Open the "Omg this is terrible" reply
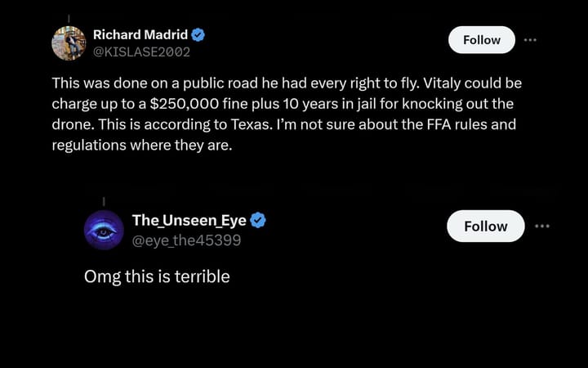Image resolution: width=588 pixels, height=368 pixels. tap(157, 276)
